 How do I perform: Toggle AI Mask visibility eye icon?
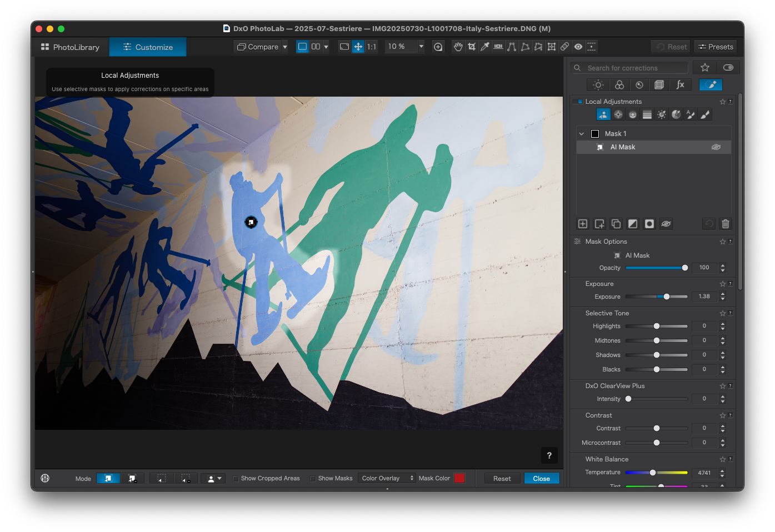coord(716,147)
